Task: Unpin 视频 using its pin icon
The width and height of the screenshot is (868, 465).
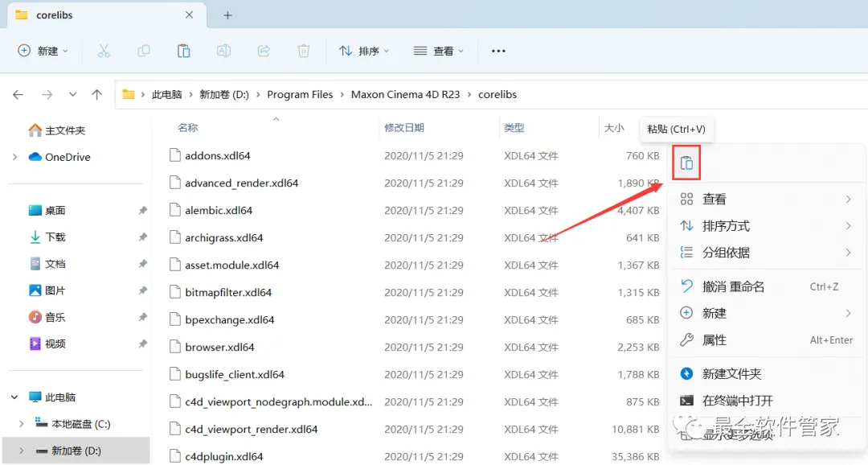Action: [143, 344]
